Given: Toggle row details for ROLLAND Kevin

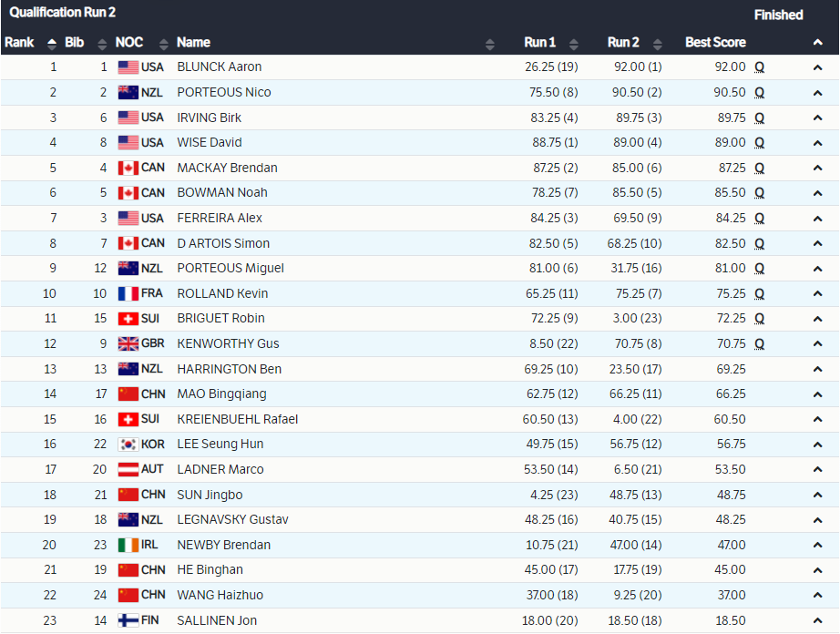Looking at the screenshot, I should point(817,293).
